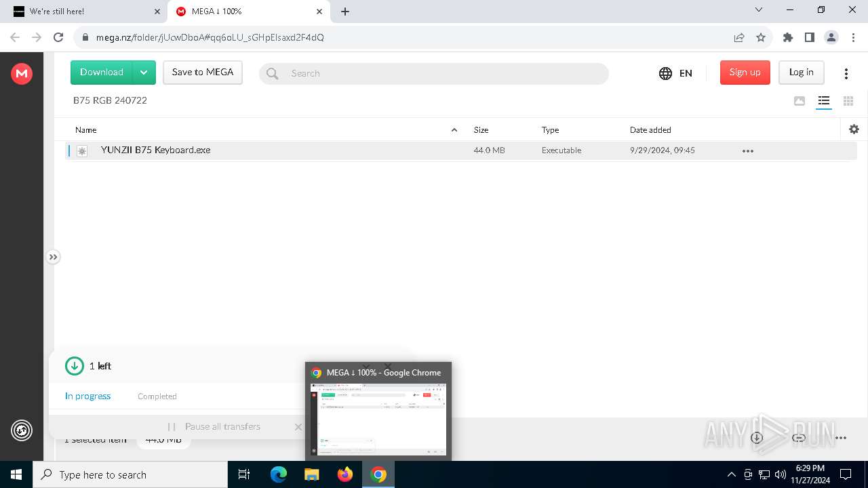Launch Firefox from taskbar
The height and width of the screenshot is (488, 868).
345,474
